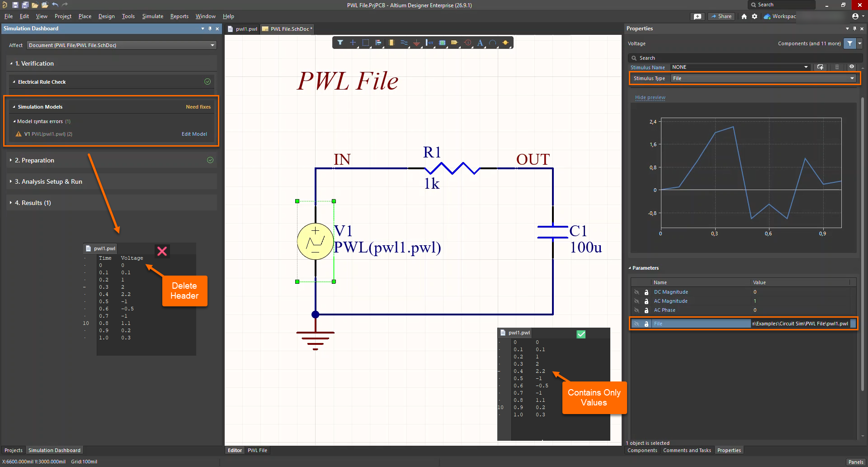Image resolution: width=868 pixels, height=467 pixels.
Task: Collapse the 1. Verification section
Action: coord(11,63)
